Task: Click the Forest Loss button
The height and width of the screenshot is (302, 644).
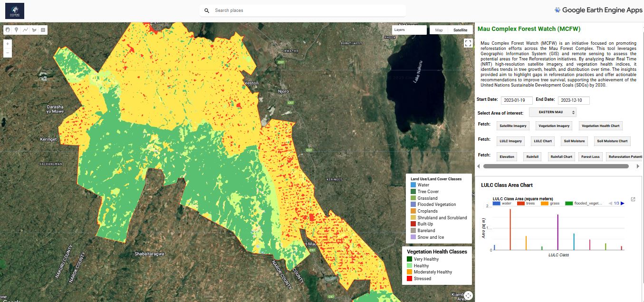Action: (x=590, y=156)
